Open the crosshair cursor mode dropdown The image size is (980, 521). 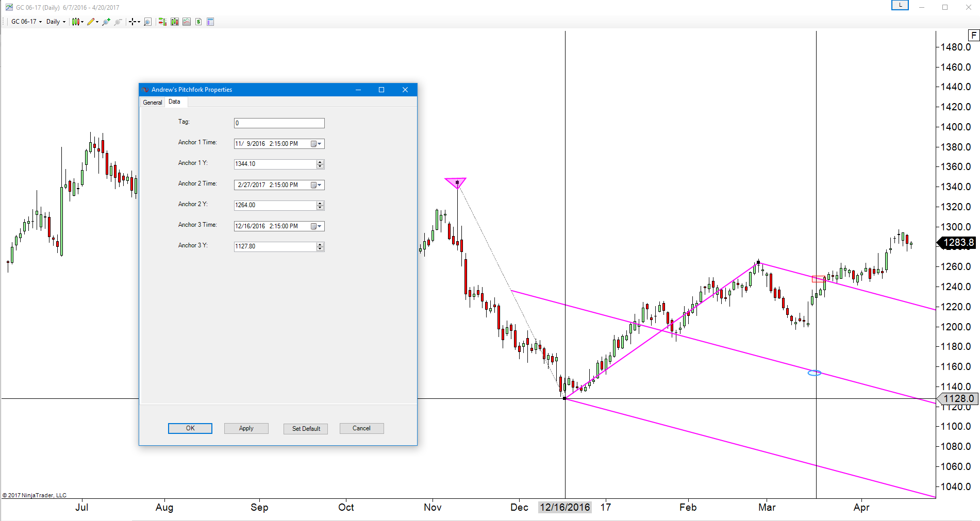tap(135, 22)
